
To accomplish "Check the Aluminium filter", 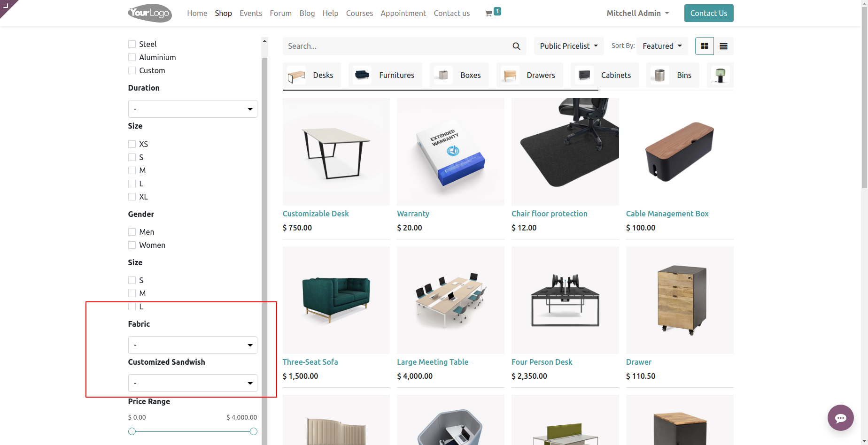I will [x=132, y=57].
